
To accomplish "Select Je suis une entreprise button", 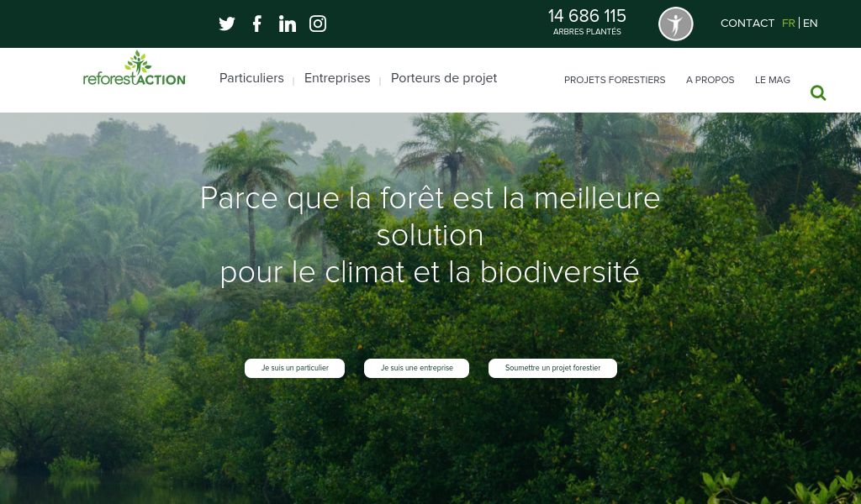I will click(x=417, y=368).
